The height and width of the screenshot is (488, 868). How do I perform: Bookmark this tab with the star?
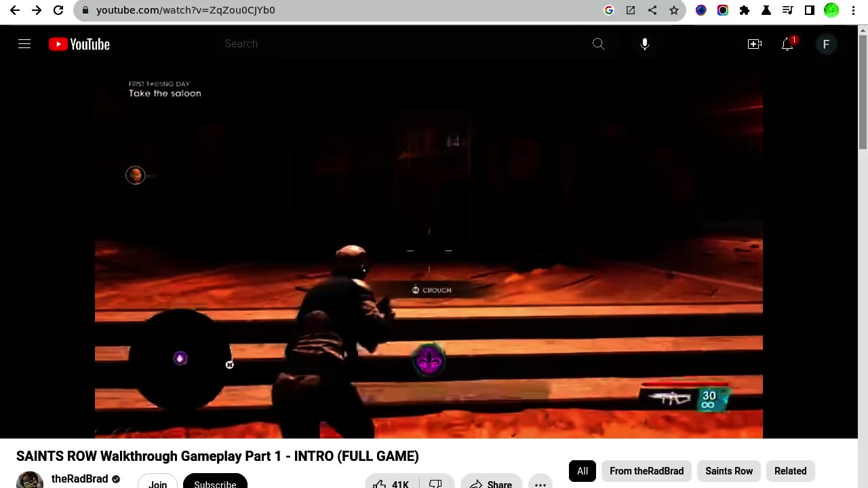[x=674, y=10]
